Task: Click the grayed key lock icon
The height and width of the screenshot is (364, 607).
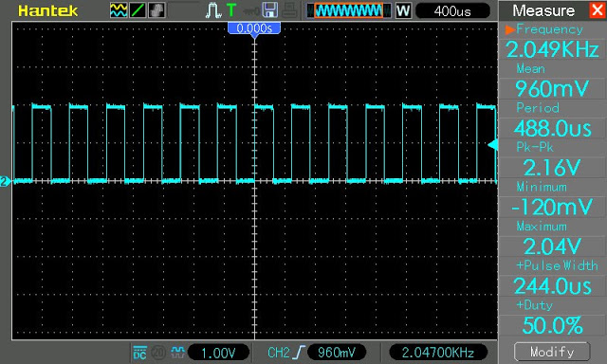Action: pos(250,10)
